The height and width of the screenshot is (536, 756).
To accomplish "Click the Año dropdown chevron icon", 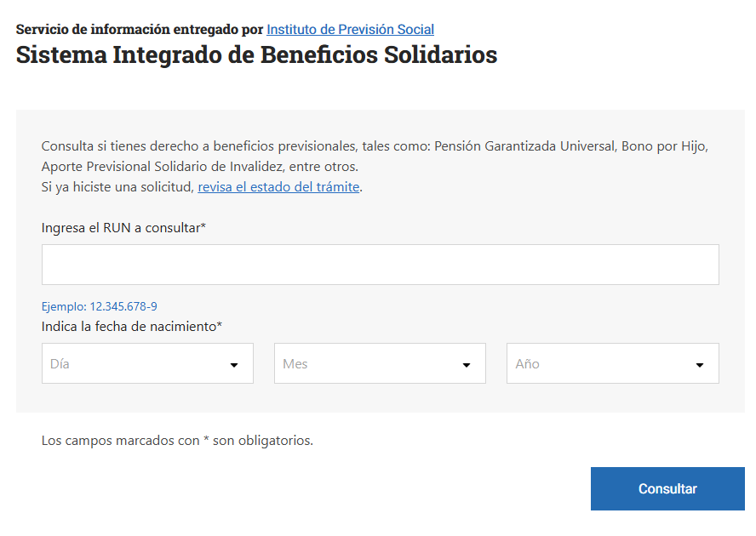I will coord(698,363).
